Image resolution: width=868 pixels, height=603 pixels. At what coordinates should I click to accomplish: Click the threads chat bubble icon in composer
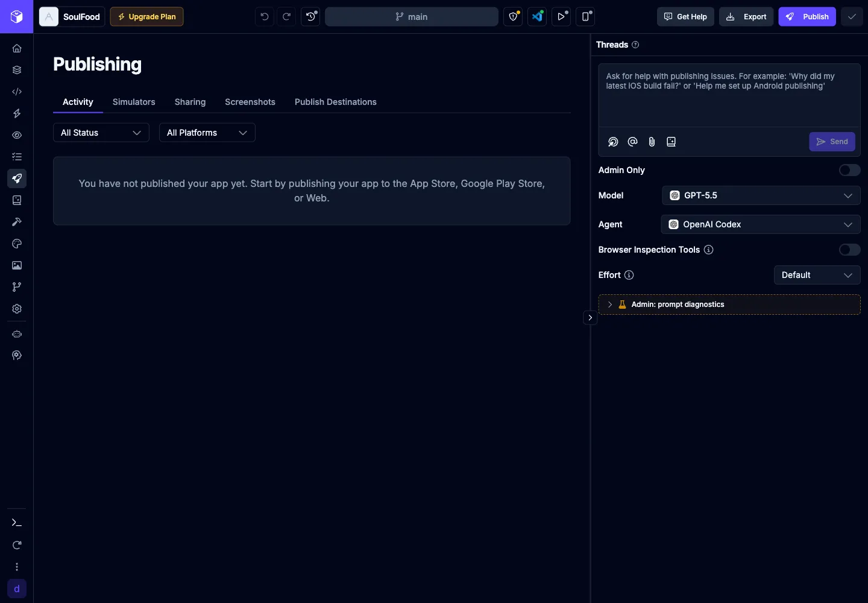(613, 142)
